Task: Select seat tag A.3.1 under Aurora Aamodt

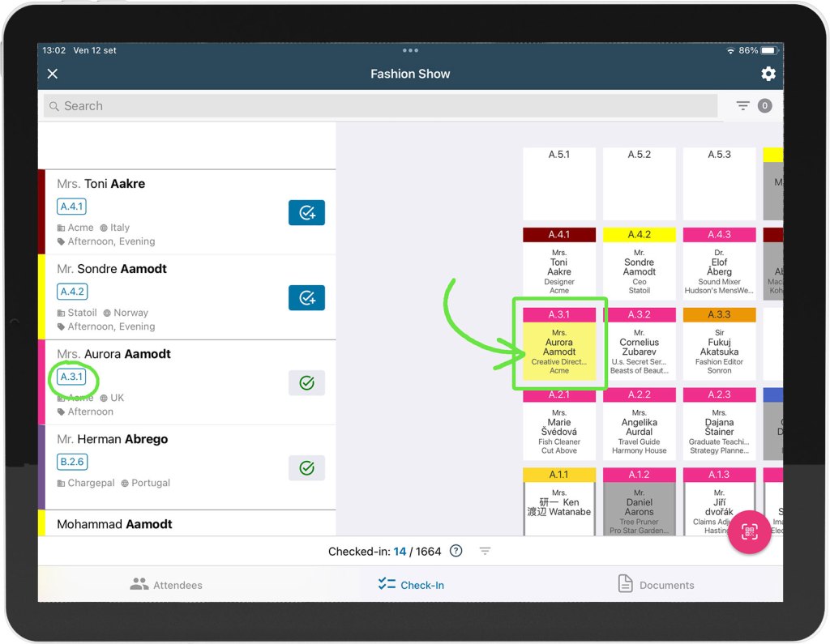Action: pyautogui.click(x=71, y=377)
